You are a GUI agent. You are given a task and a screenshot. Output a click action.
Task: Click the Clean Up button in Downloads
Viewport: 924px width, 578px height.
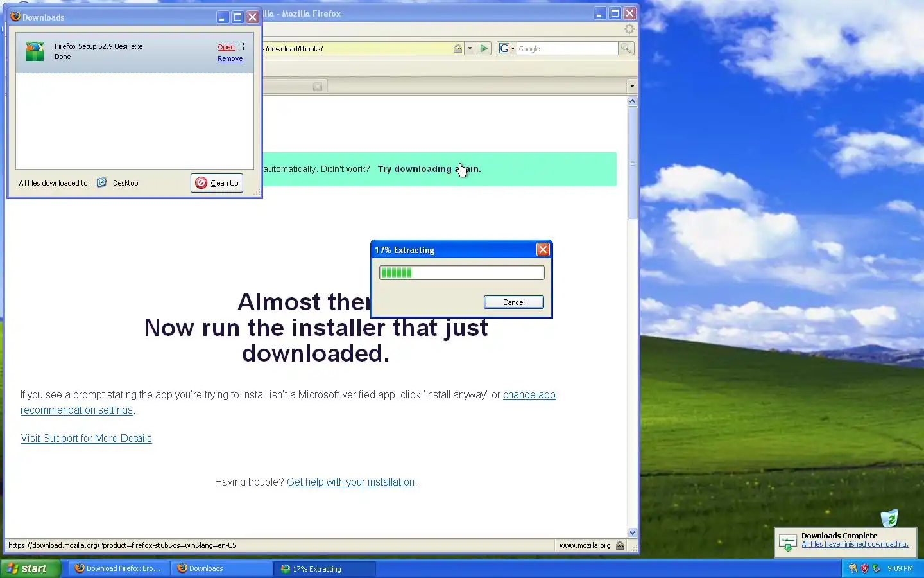point(217,183)
